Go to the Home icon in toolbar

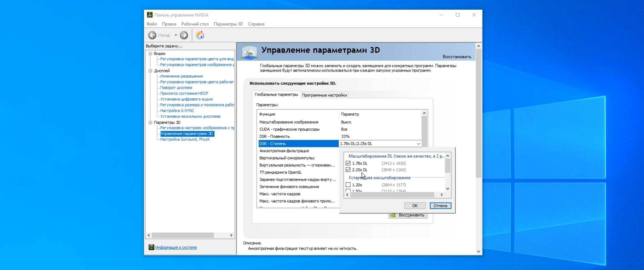(200, 35)
